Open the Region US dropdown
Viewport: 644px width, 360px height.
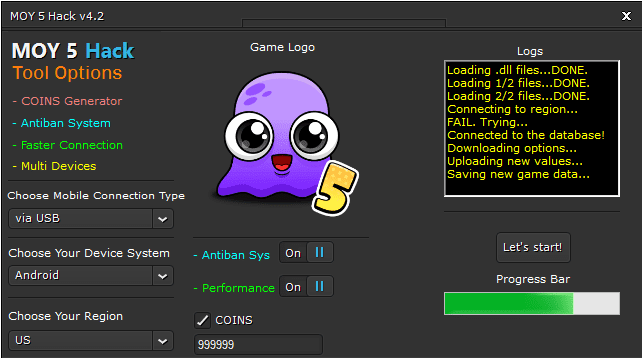click(x=91, y=340)
